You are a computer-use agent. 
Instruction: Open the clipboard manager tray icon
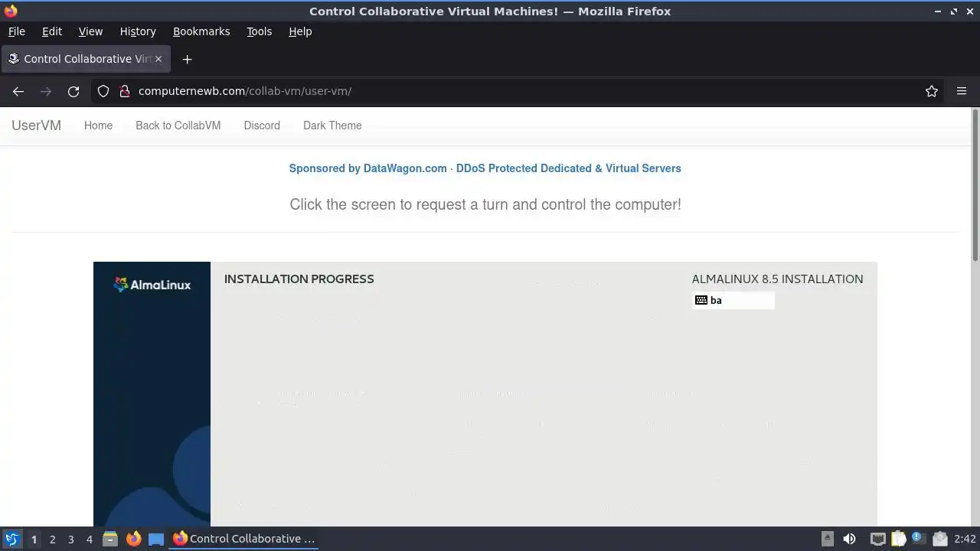click(899, 539)
